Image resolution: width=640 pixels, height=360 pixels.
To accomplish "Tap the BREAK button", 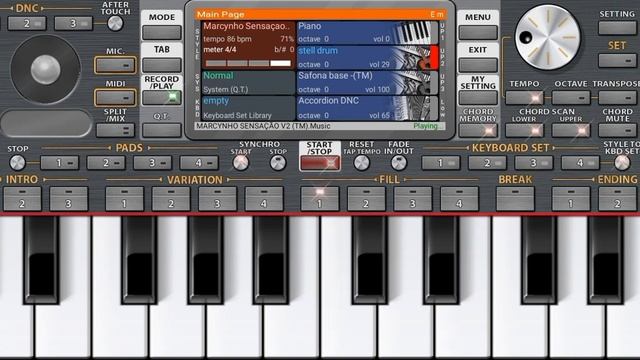I will [x=515, y=198].
